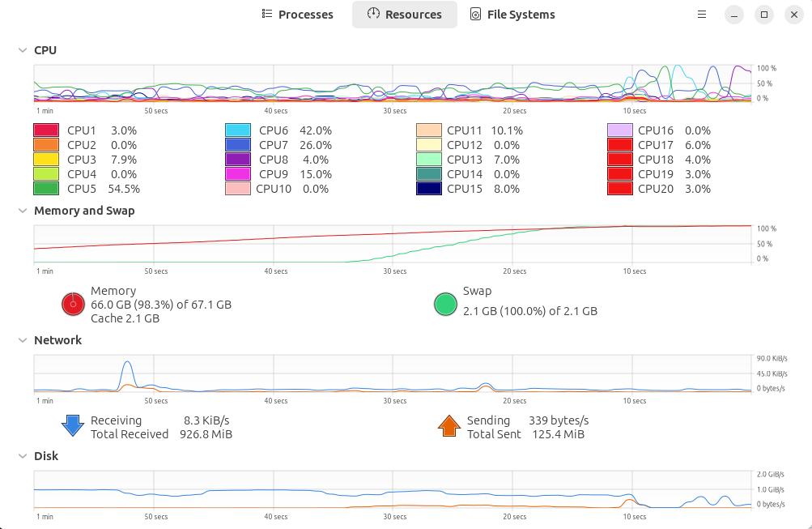
Task: Change the CPU16 lavender color swatch
Action: click(619, 130)
